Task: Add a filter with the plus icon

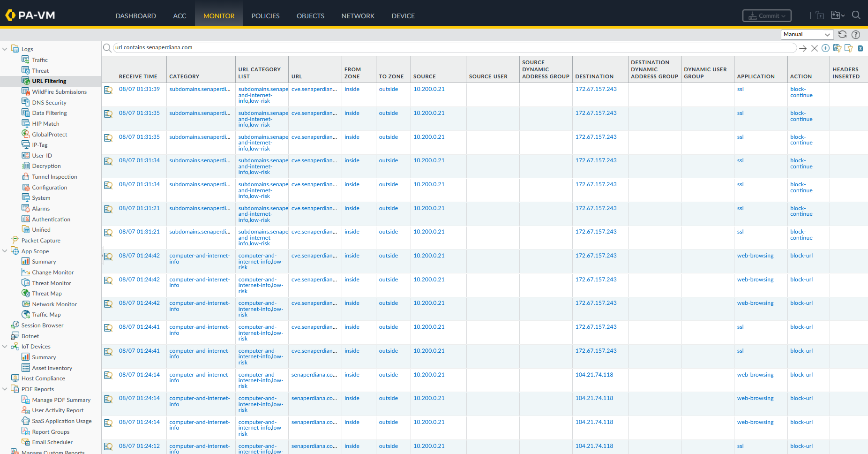Action: [x=826, y=48]
